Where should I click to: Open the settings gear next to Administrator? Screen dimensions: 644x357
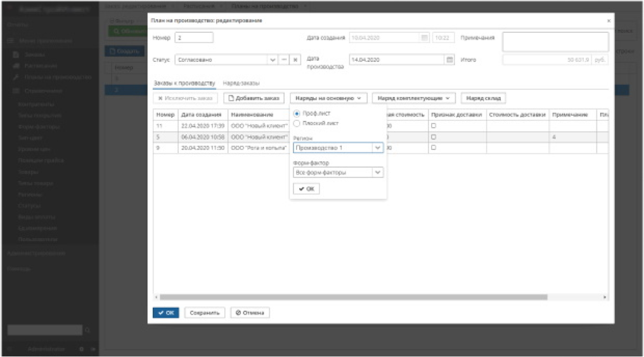point(81,349)
